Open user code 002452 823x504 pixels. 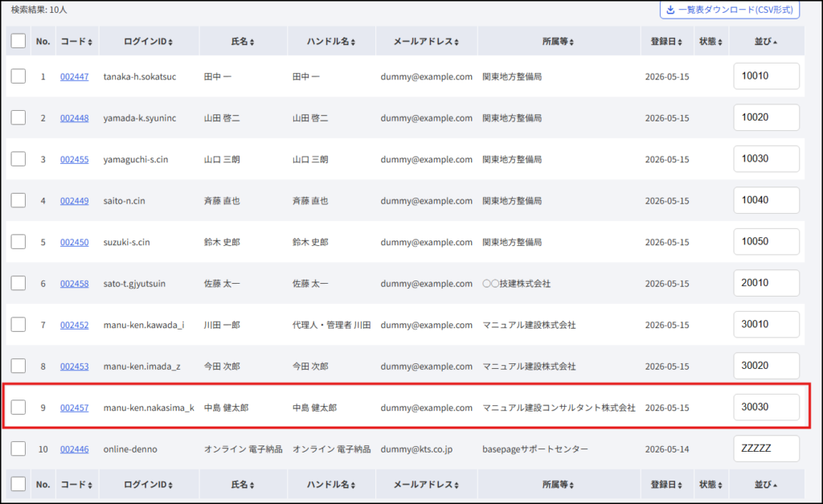[74, 325]
